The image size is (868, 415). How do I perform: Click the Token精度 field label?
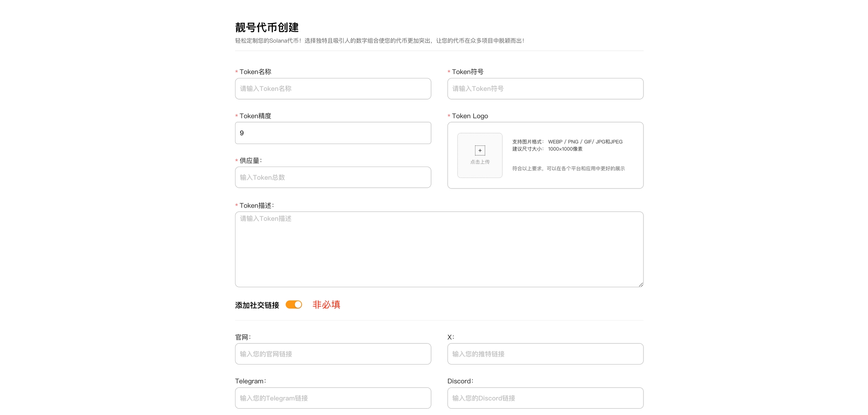(255, 116)
